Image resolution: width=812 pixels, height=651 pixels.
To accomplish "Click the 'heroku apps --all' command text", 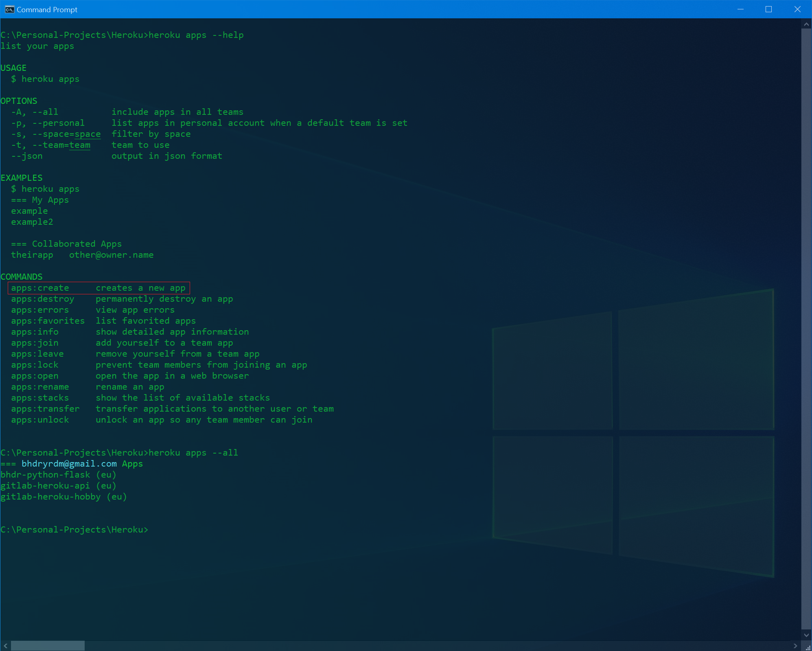I will tap(193, 453).
